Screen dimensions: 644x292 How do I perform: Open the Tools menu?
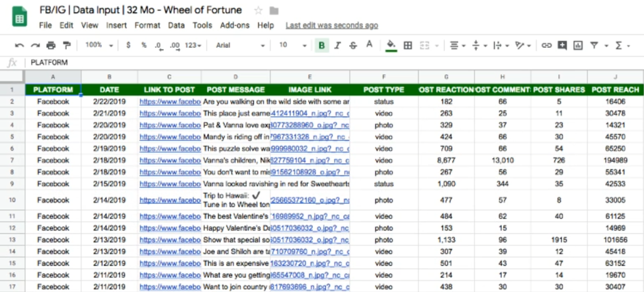(x=202, y=25)
